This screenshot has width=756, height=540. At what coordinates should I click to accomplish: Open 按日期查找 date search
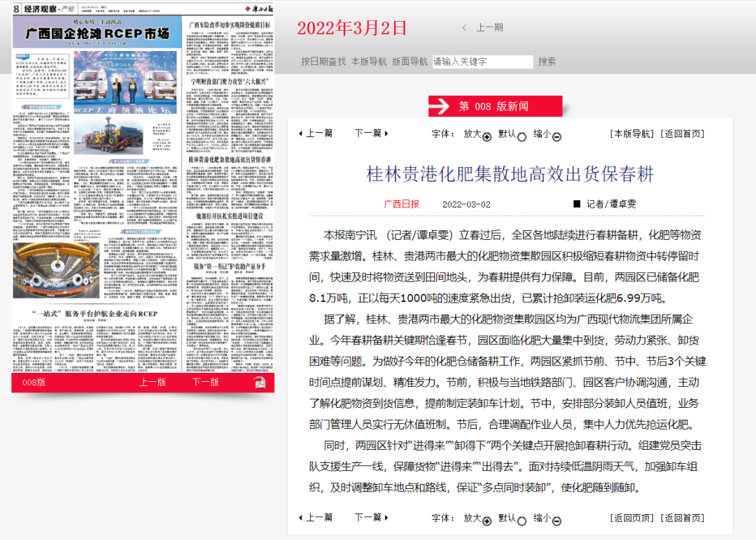[x=323, y=62]
